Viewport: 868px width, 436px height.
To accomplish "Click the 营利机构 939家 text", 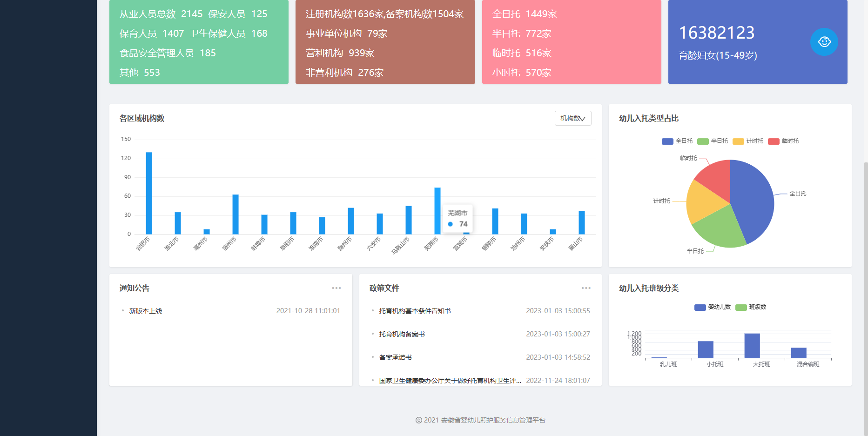I will 340,53.
